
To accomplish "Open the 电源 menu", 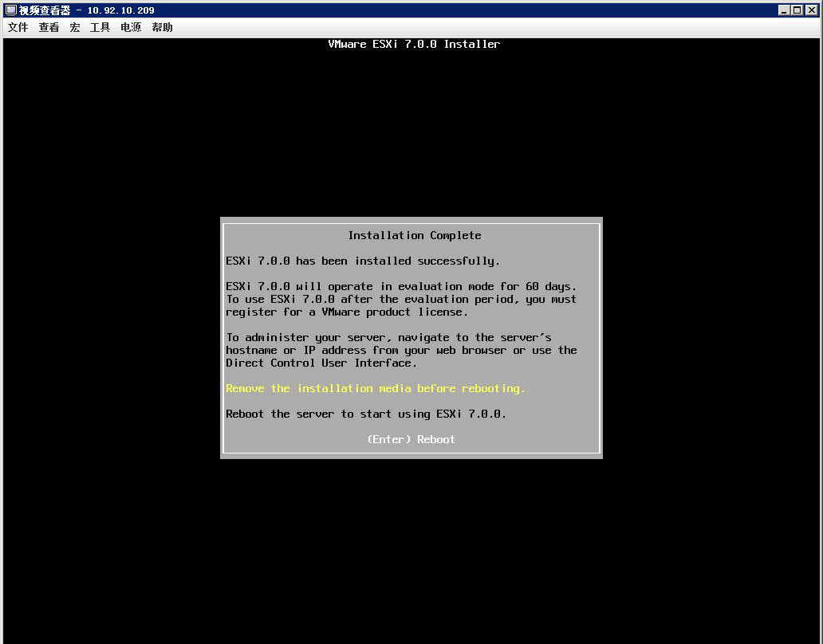I will (131, 27).
